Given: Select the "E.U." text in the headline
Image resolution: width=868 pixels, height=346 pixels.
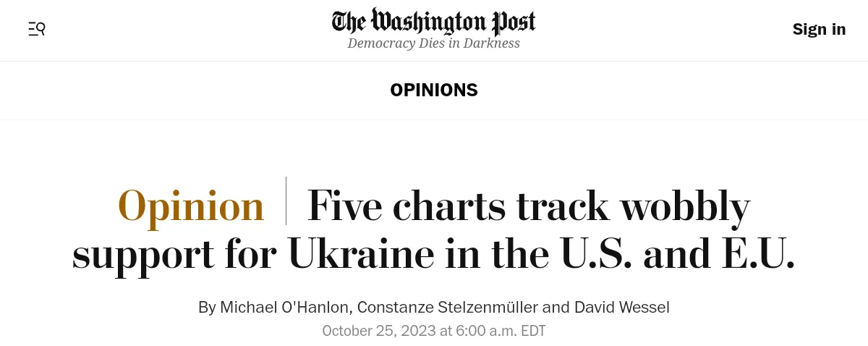Looking at the screenshot, I should point(754,254).
